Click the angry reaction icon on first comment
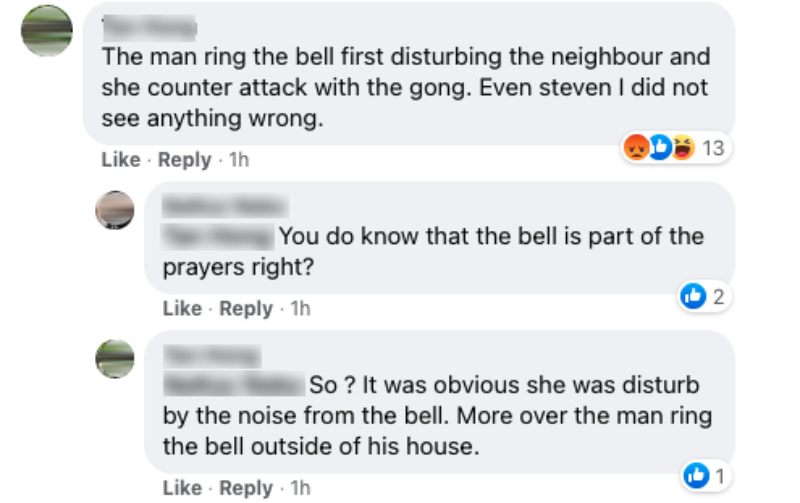The width and height of the screenshot is (800, 503). coord(634,149)
